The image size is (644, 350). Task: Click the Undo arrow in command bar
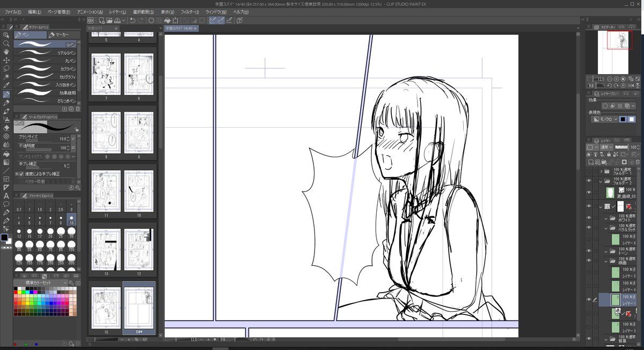click(x=132, y=20)
